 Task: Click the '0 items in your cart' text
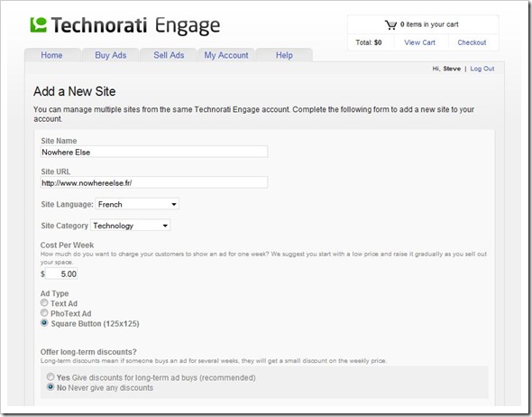pyautogui.click(x=429, y=24)
